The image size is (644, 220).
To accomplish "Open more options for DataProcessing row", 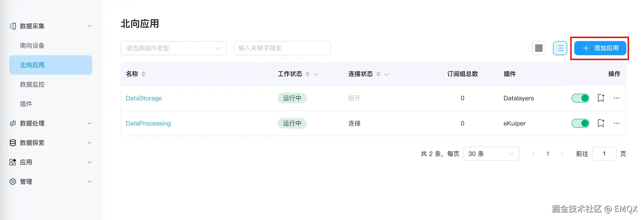I will click(x=616, y=123).
